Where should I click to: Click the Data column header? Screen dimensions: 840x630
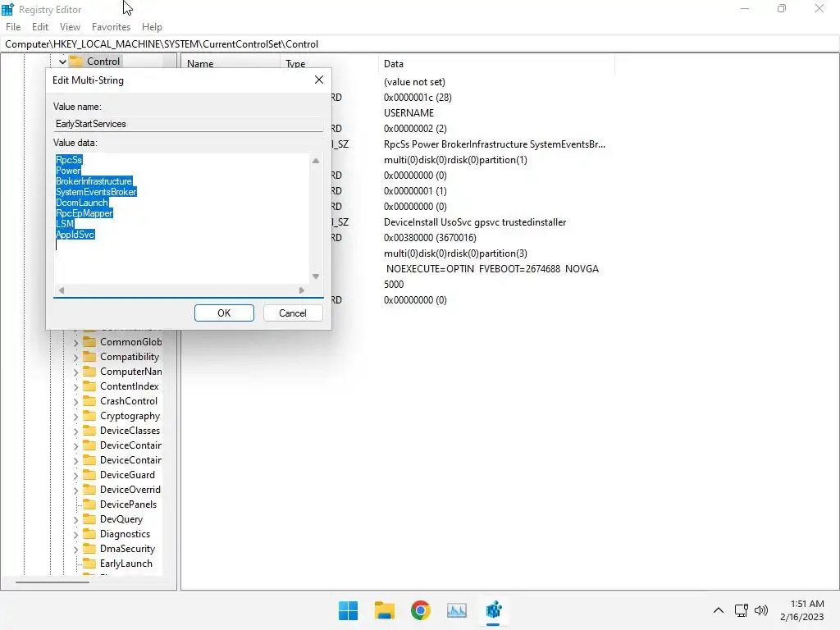tap(496, 64)
